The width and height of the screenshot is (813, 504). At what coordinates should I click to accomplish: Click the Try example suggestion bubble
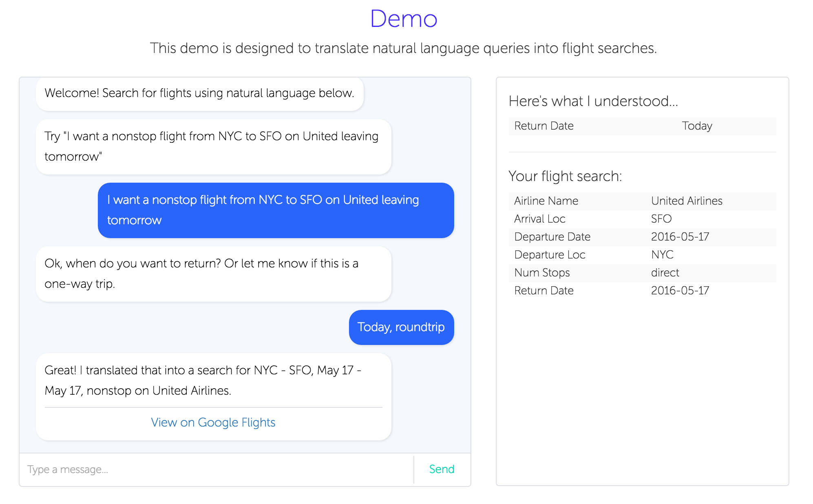tap(213, 146)
